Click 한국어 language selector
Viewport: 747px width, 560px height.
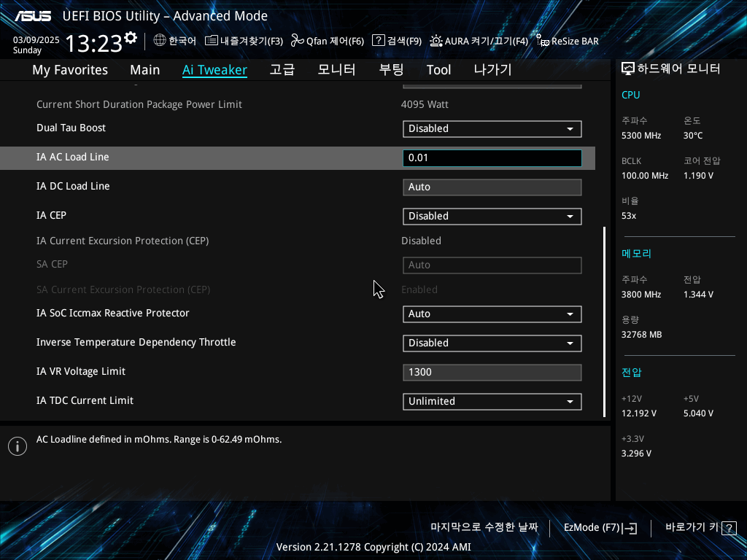point(182,41)
